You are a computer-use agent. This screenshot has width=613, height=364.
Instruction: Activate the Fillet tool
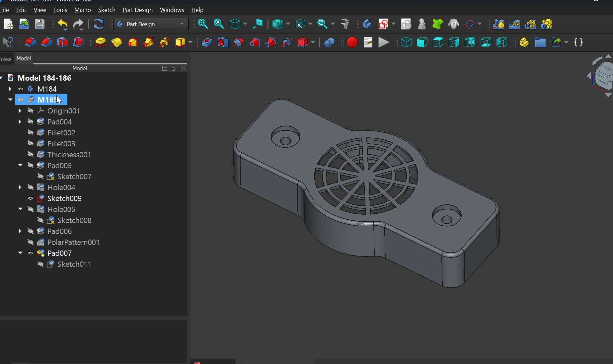tap(31, 42)
